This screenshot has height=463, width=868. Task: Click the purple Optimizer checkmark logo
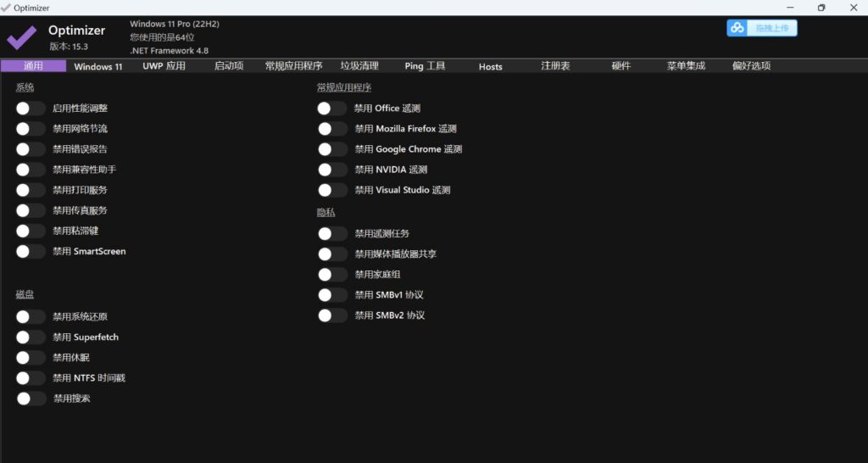pyautogui.click(x=21, y=37)
